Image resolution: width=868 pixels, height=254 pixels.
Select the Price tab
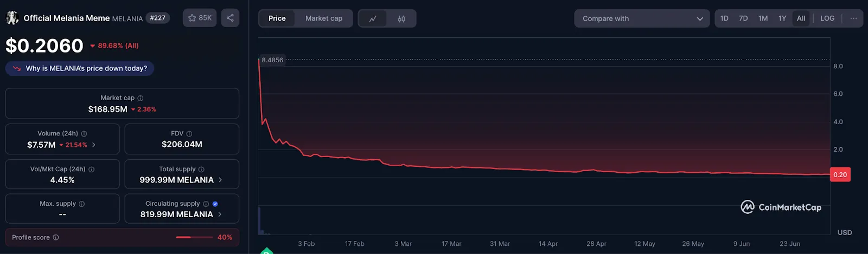point(277,18)
